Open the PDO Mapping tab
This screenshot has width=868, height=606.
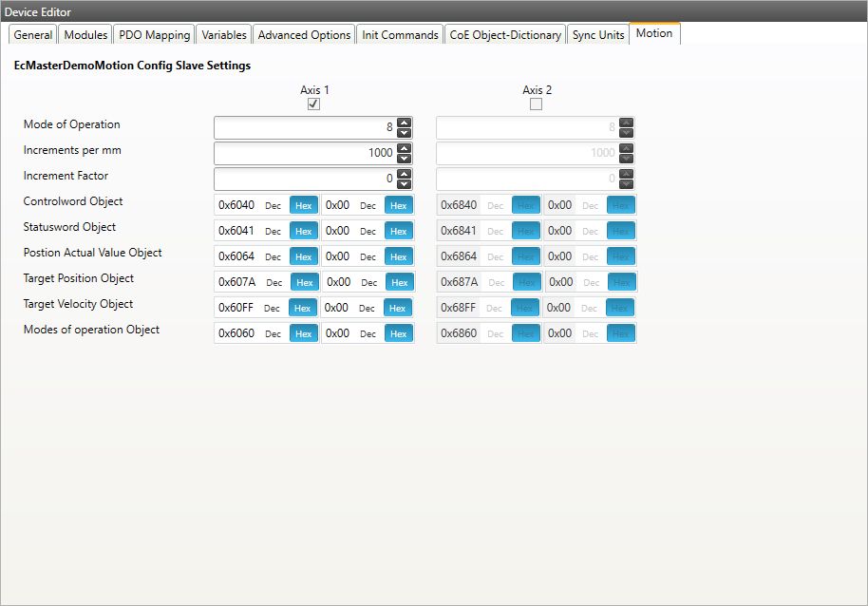(x=154, y=34)
